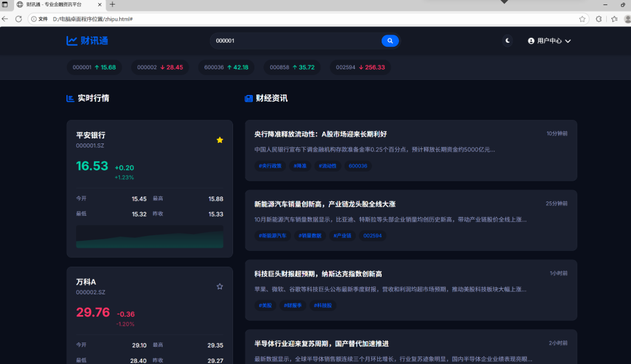
Task: Select the 002594 stock tag in news
Action: pos(373,236)
